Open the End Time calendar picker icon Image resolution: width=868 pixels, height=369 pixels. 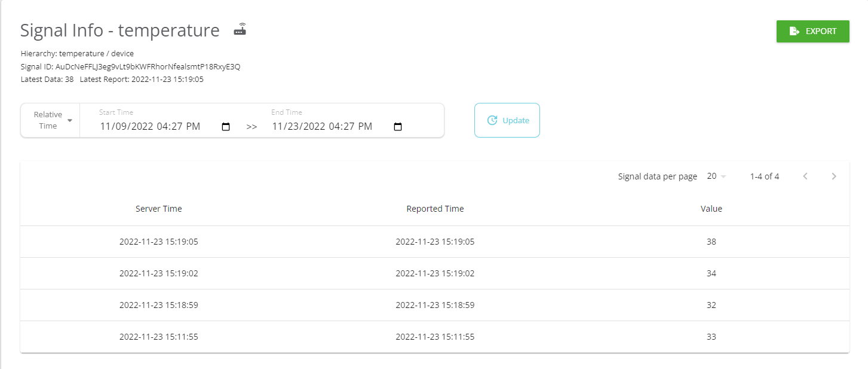pyautogui.click(x=398, y=127)
